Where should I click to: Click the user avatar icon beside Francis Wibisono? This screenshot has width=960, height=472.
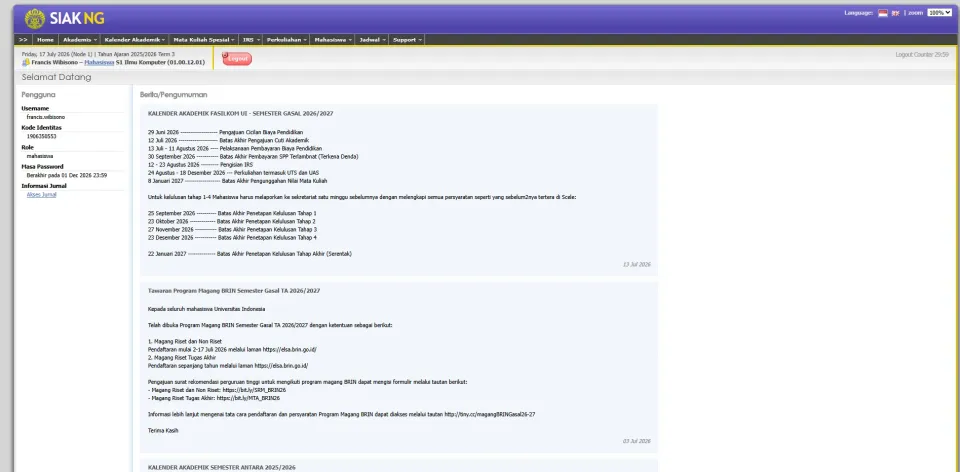[x=26, y=62]
